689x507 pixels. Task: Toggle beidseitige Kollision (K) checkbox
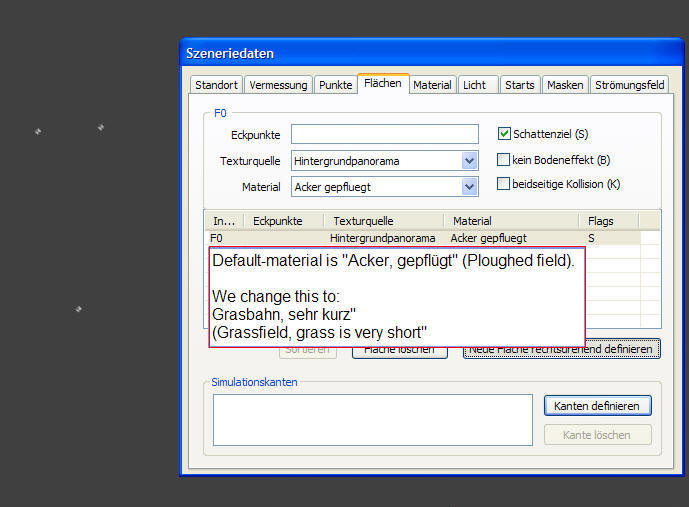(503, 184)
